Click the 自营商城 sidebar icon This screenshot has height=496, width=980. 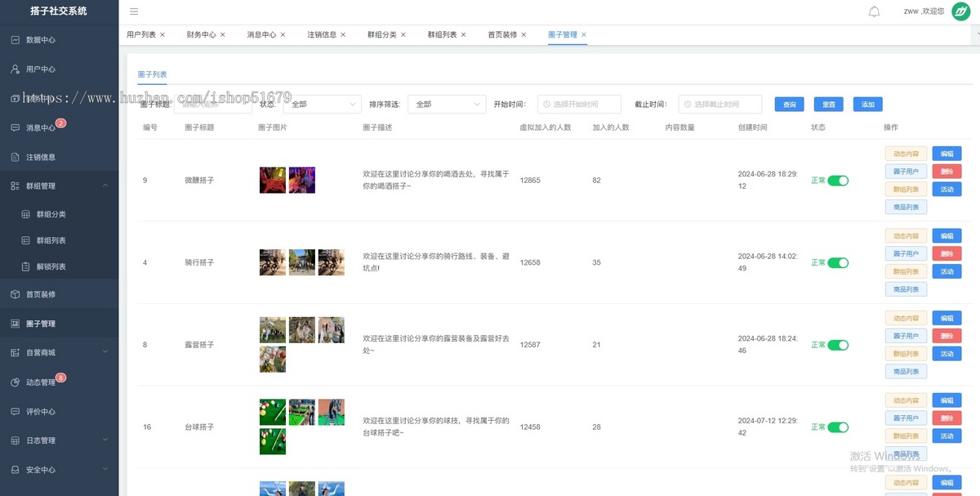[x=15, y=352]
